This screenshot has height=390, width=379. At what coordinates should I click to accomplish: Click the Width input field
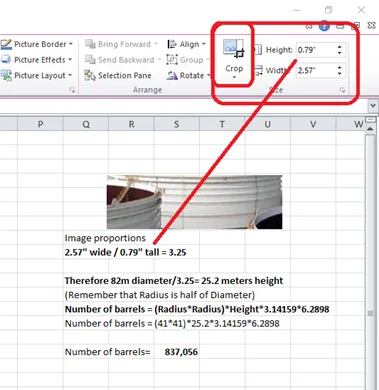click(316, 70)
